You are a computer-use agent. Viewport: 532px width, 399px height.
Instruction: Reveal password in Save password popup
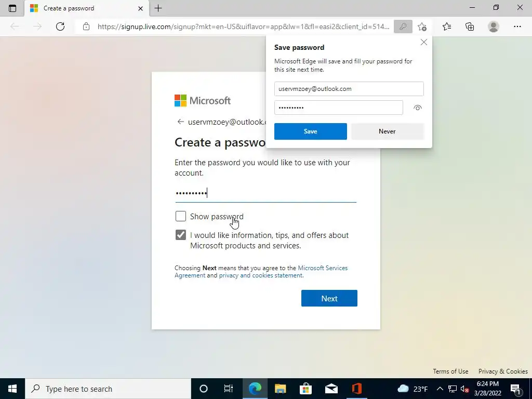point(418,108)
